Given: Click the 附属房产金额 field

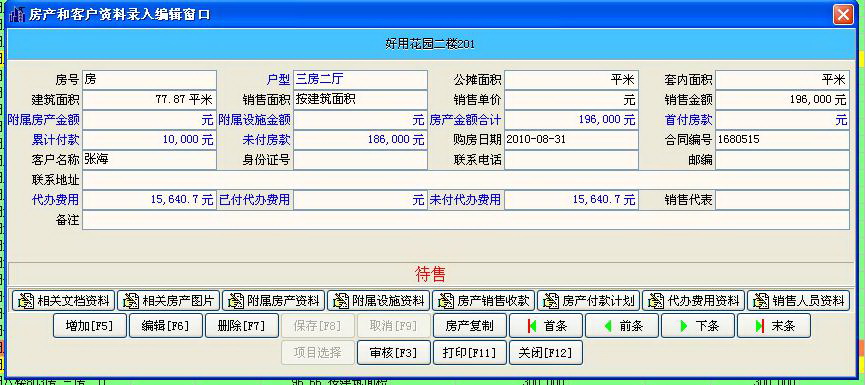Looking at the screenshot, I should 149,120.
